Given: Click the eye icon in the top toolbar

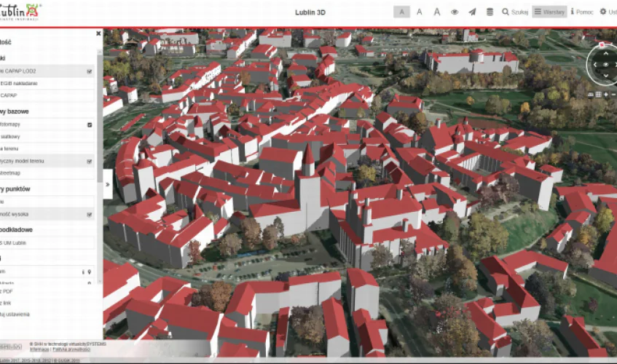Looking at the screenshot, I should point(455,12).
